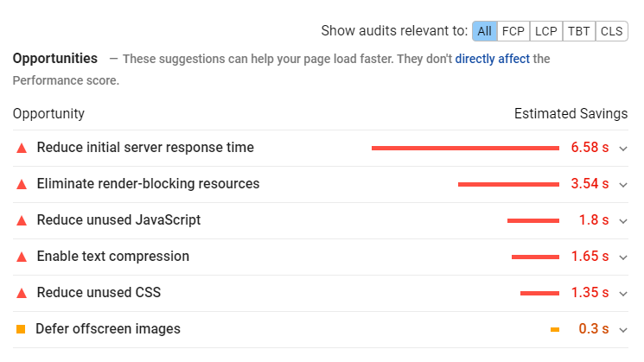Screen dimensions: 644x362
Task: Click red triangle icon next to Reduce unused JavaScript
Action: coord(22,221)
